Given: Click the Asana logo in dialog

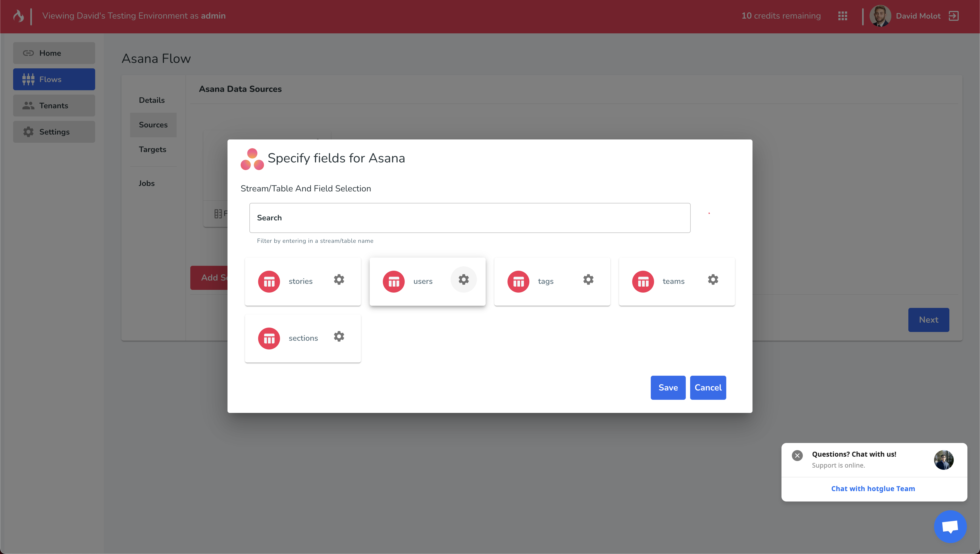Looking at the screenshot, I should (252, 159).
